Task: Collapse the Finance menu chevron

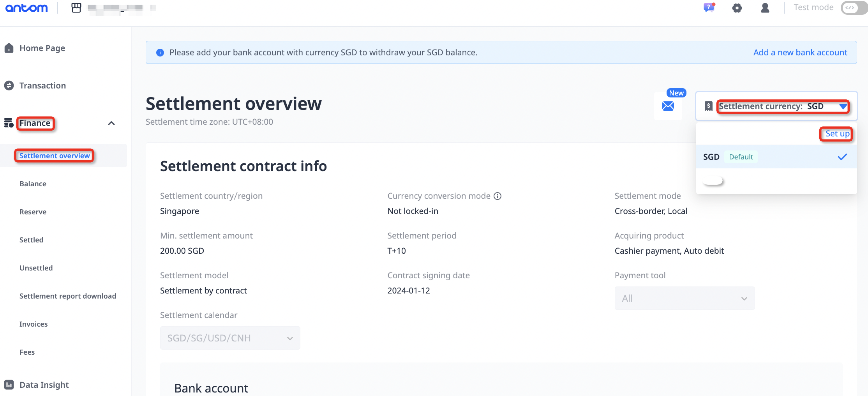Action: [111, 123]
